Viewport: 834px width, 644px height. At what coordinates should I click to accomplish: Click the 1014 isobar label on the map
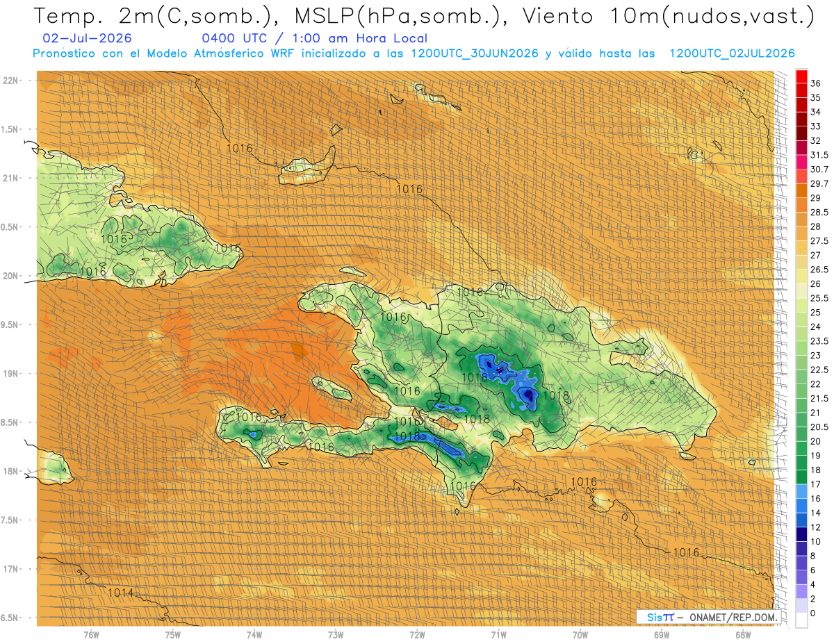point(120,593)
